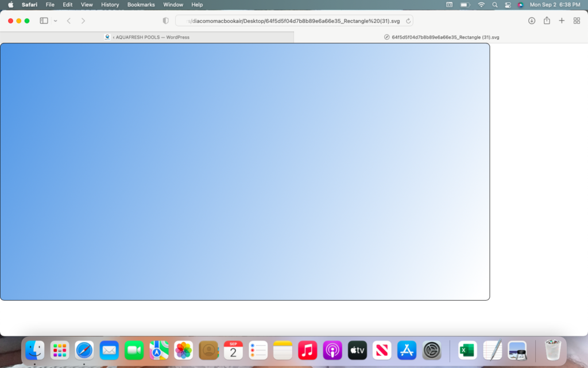
Task: Show the tab overview grid
Action: (577, 21)
